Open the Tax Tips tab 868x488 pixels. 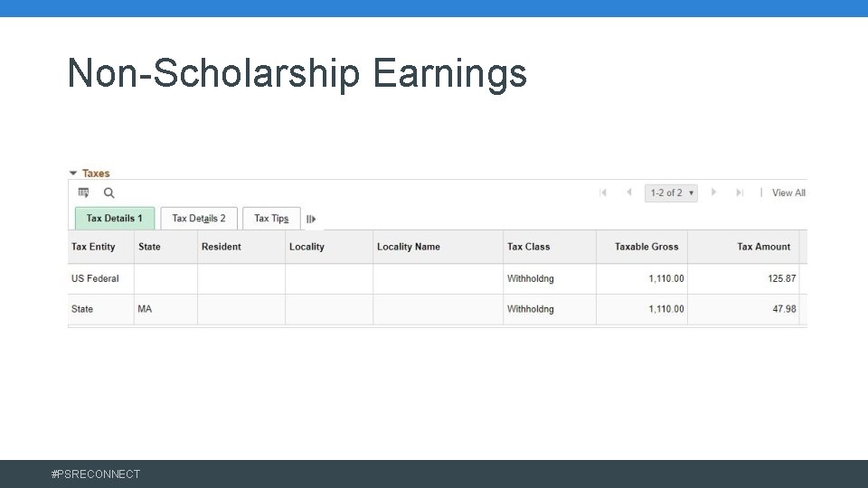pos(271,218)
